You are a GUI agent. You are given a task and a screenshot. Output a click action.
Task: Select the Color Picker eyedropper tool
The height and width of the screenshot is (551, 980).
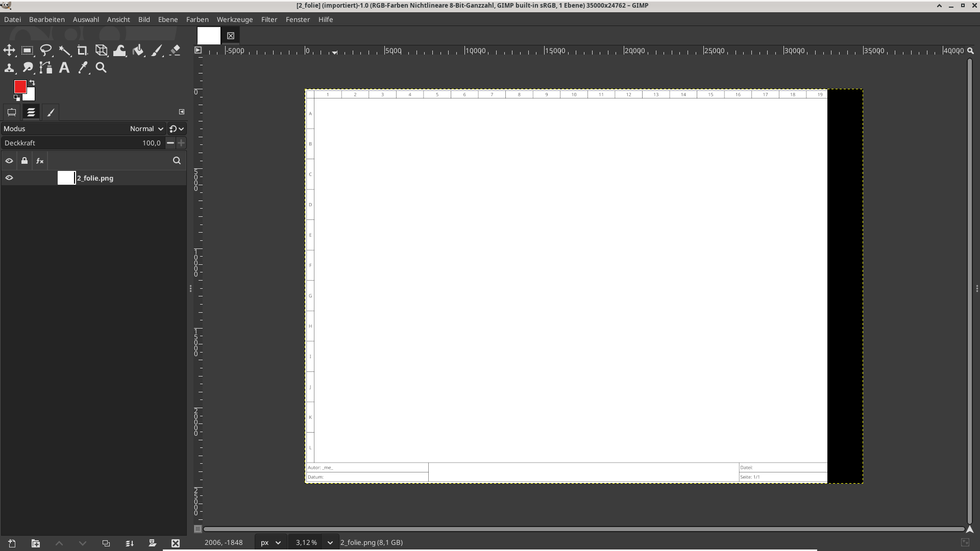coord(83,68)
